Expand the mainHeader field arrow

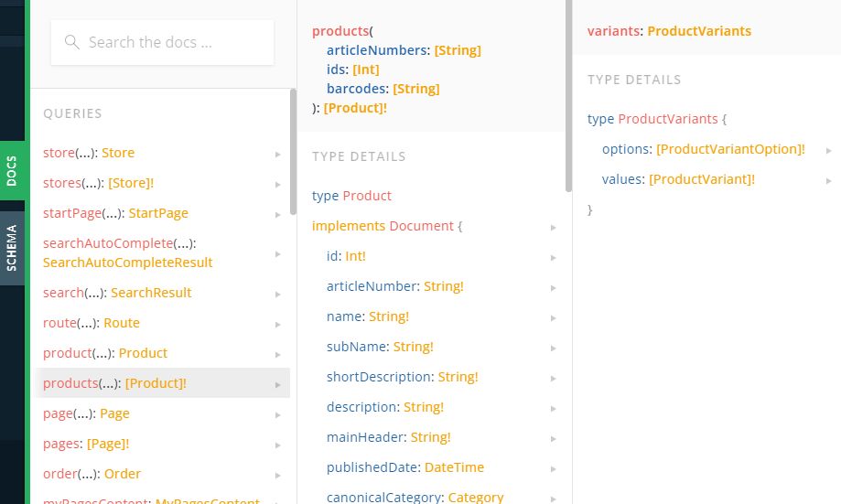(x=553, y=438)
